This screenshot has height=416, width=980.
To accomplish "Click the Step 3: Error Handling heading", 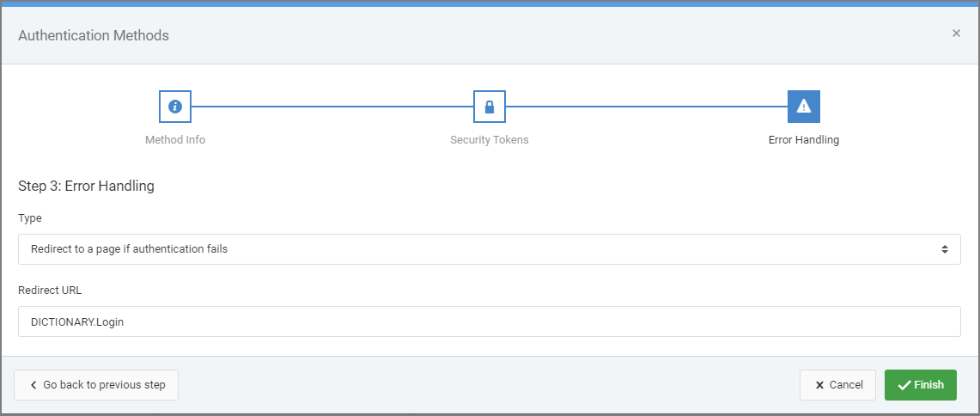I will [86, 186].
